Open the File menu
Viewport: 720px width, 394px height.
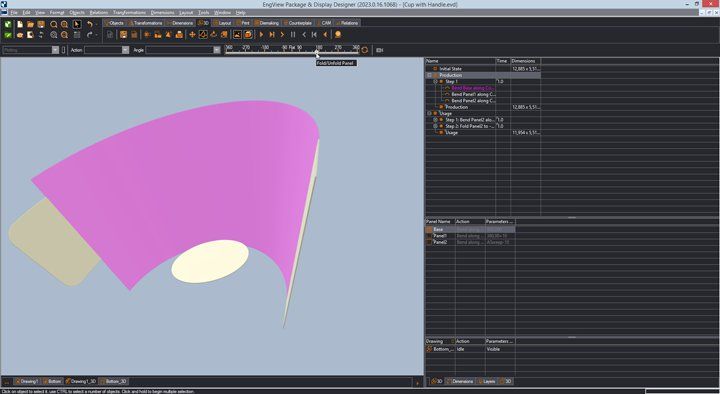point(14,12)
